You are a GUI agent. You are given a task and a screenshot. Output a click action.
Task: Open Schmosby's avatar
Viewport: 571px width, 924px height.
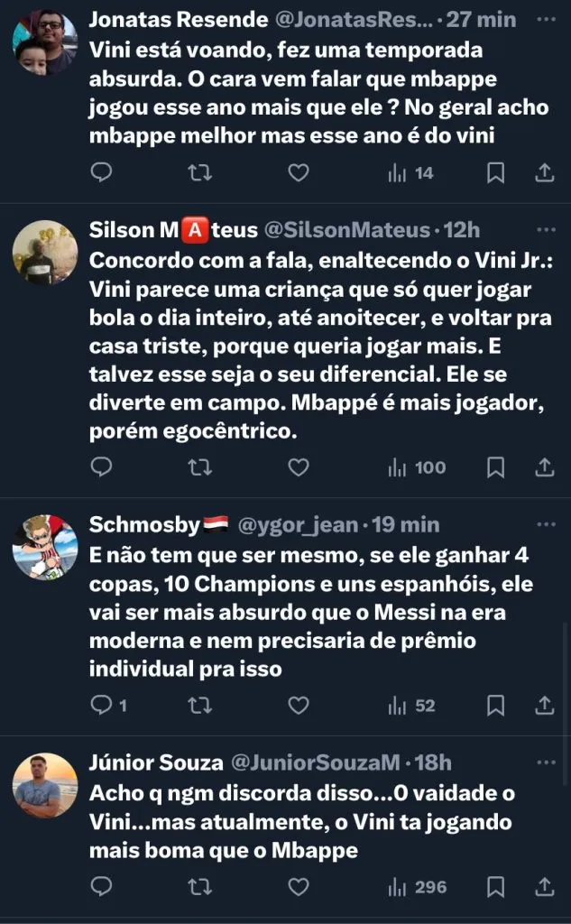coord(44,546)
